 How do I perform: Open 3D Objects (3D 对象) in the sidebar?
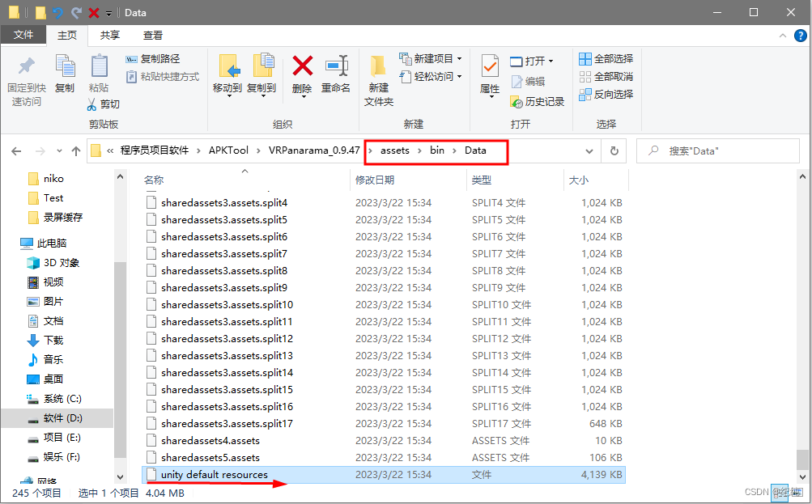coord(53,263)
